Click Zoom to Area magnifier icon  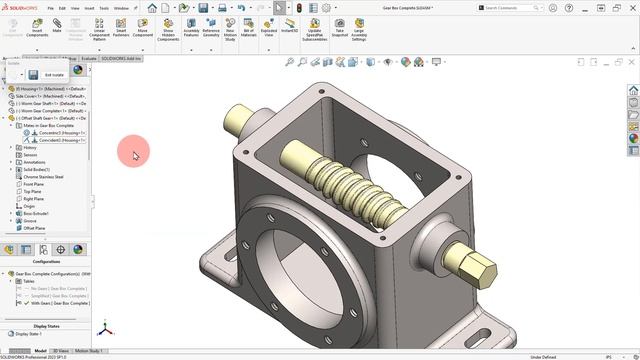click(x=302, y=62)
